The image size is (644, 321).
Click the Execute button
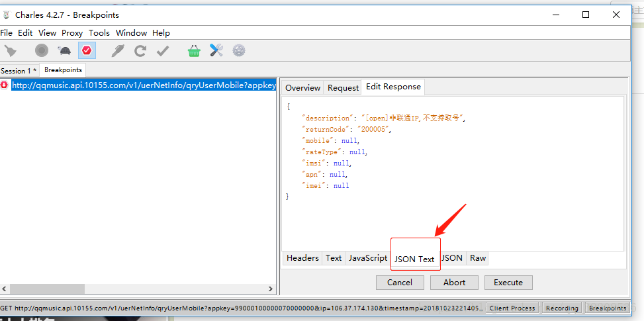(x=508, y=283)
